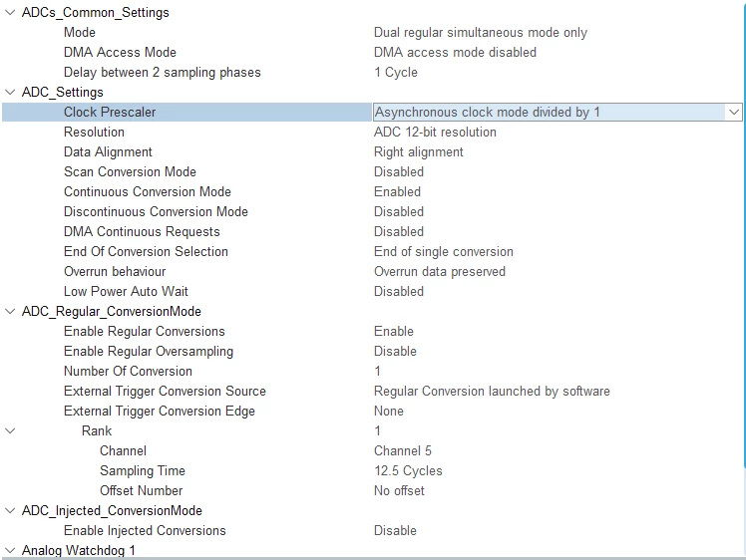
Task: Click the Channel 5 value
Action: click(x=403, y=451)
